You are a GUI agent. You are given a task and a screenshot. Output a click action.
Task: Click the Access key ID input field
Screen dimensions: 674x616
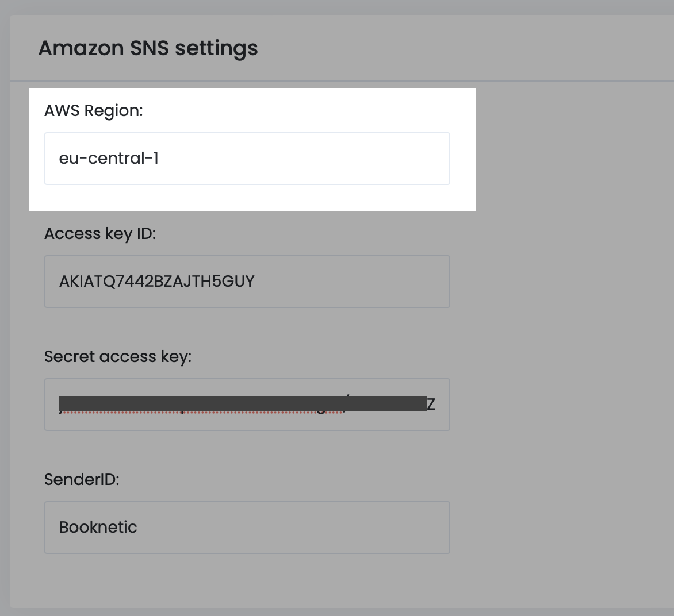247,281
